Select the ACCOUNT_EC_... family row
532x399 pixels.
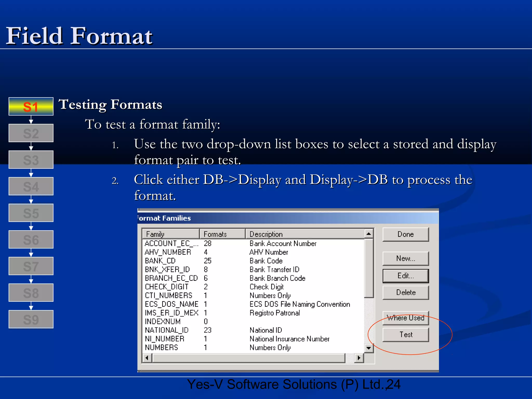[253, 244]
